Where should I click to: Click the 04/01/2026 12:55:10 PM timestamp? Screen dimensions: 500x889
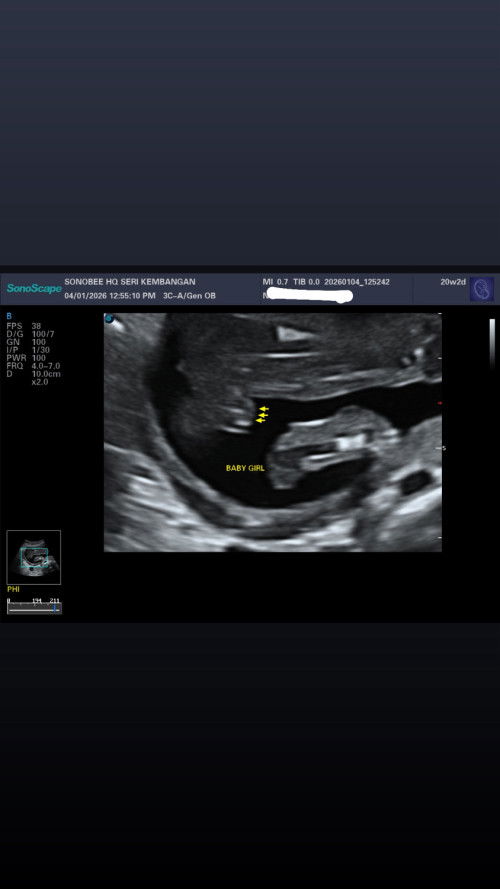click(x=110, y=295)
